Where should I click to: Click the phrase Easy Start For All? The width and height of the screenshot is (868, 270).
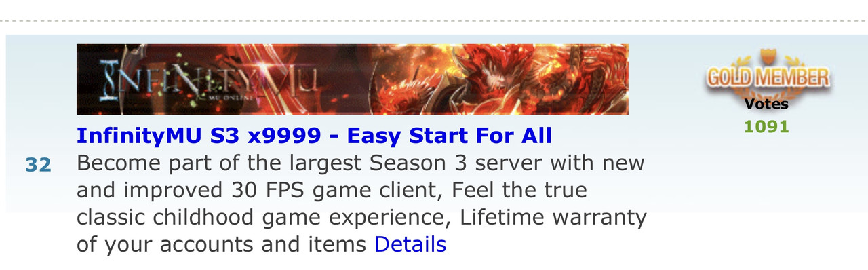click(450, 136)
